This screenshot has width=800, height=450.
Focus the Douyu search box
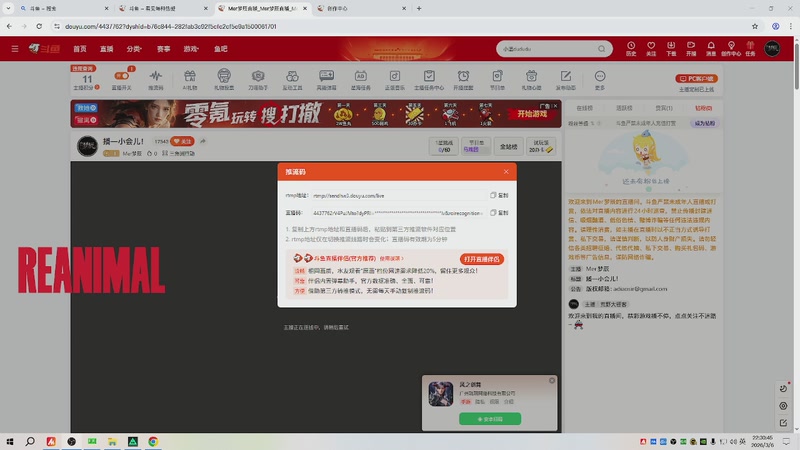click(546, 49)
